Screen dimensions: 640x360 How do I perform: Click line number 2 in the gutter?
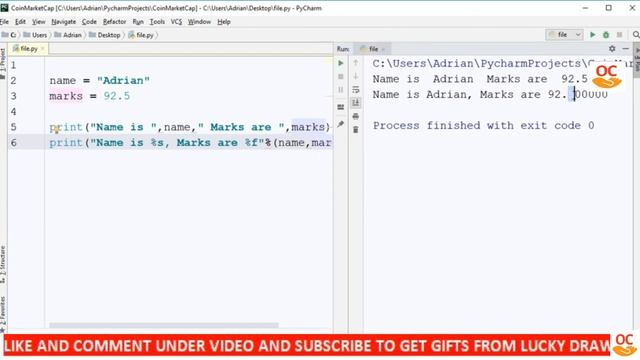tap(13, 80)
